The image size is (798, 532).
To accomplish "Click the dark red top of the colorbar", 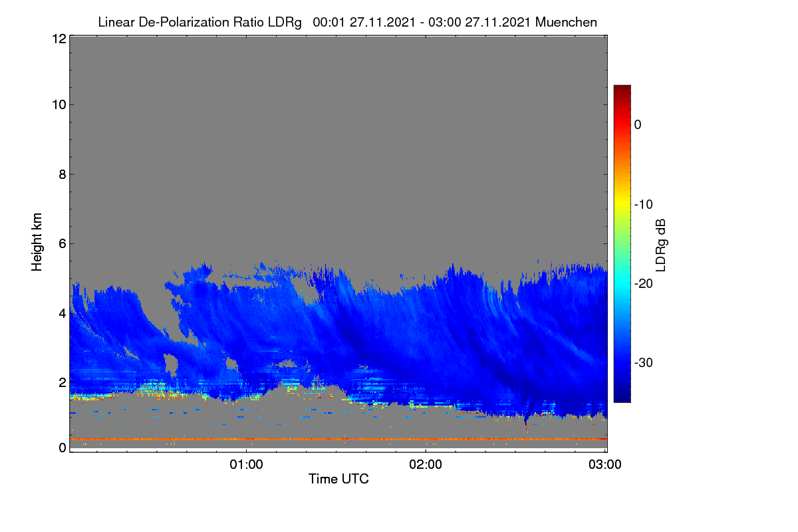I will (x=622, y=90).
